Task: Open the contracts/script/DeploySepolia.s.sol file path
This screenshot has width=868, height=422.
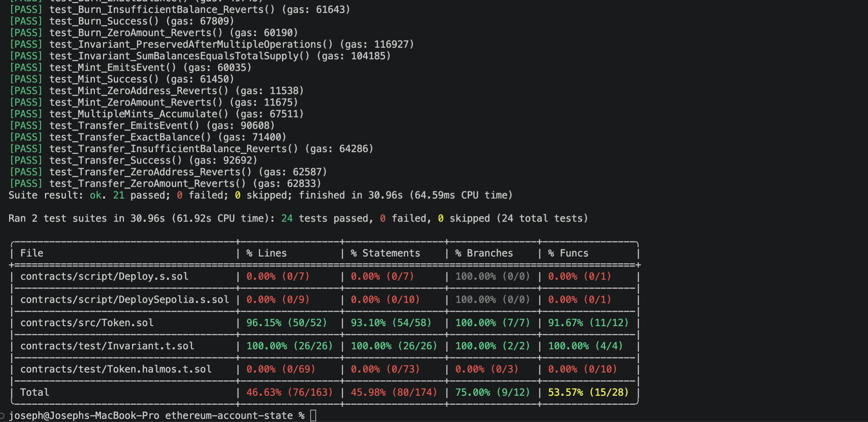Action: [125, 299]
